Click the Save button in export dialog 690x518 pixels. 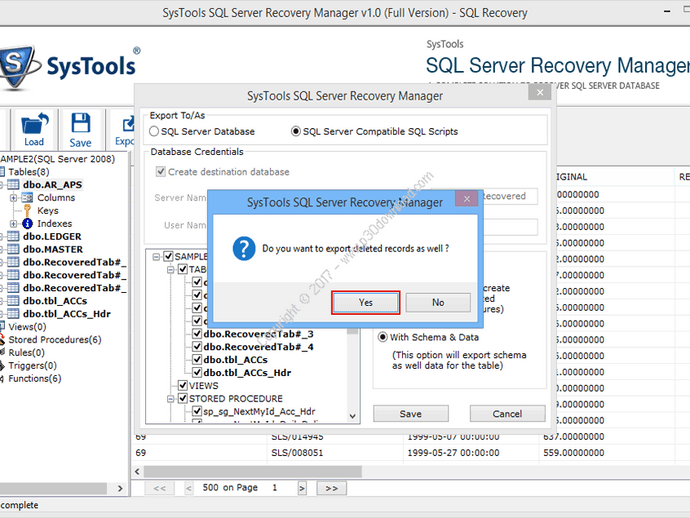pyautogui.click(x=411, y=414)
